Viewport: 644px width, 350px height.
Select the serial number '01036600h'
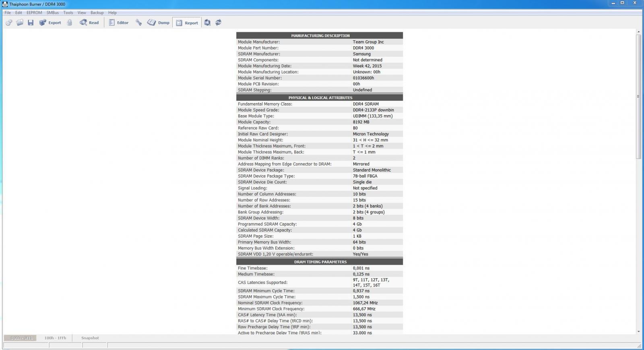point(363,78)
